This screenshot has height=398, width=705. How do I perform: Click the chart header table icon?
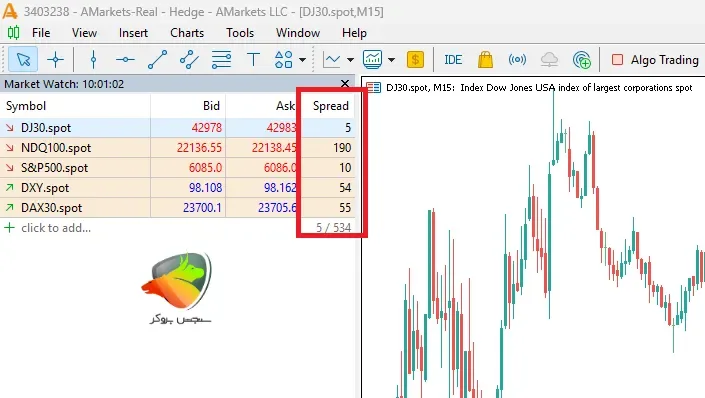tap(373, 87)
